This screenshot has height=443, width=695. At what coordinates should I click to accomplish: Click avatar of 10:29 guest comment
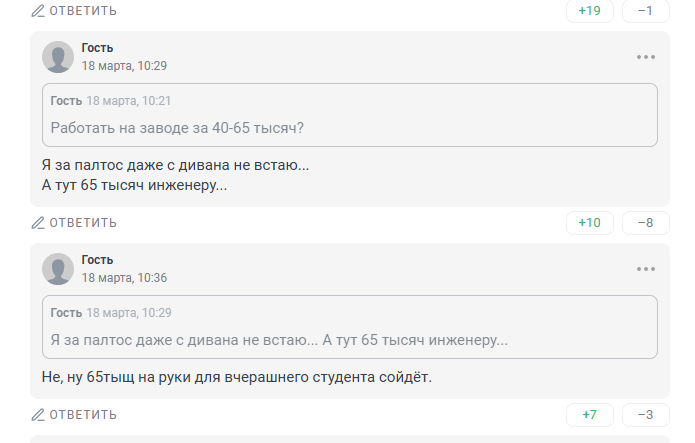pos(58,57)
